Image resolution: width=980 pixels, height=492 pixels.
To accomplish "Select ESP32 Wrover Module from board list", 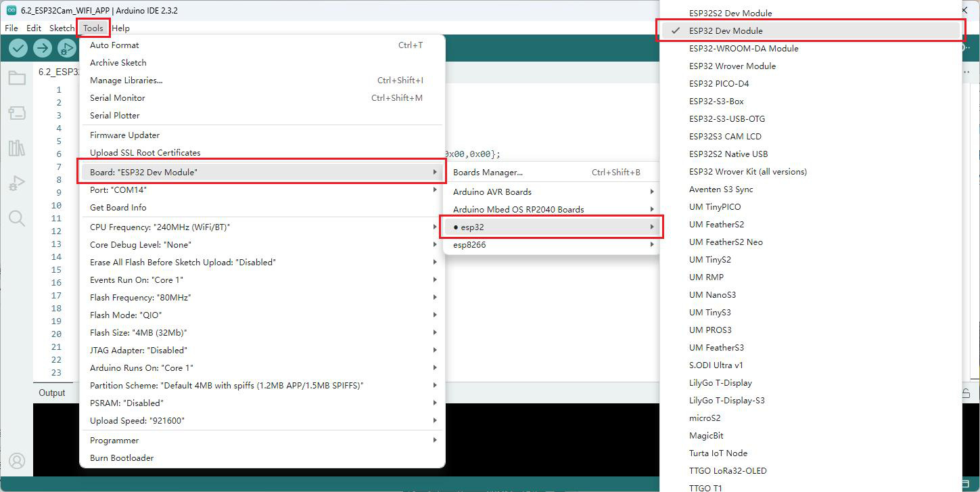I will (x=810, y=66).
